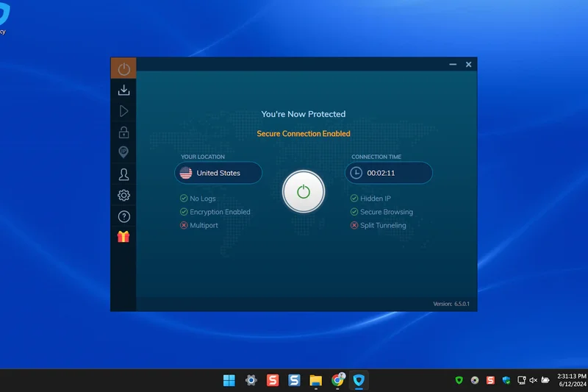
Task: Open the red S app in taskbar
Action: point(273,380)
